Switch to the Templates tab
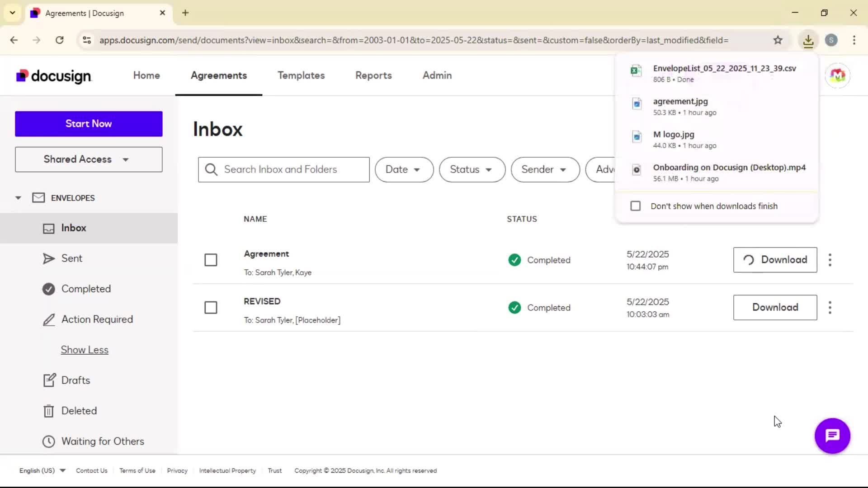The image size is (868, 488). (x=301, y=75)
